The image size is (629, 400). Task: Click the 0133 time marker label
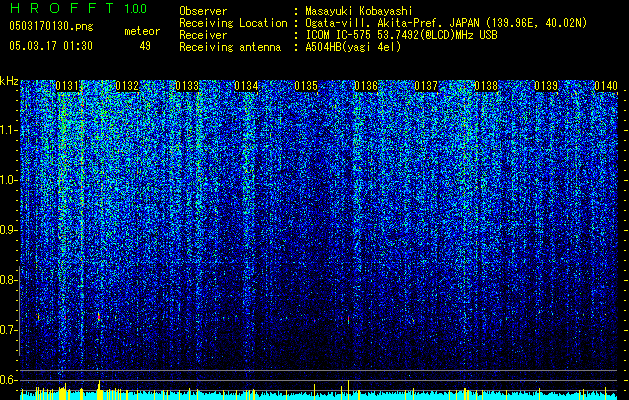coord(187,86)
